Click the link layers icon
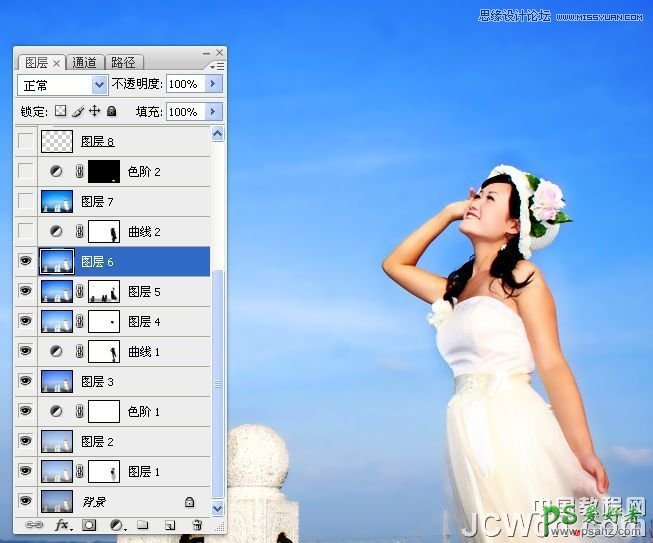Image resolution: width=653 pixels, height=543 pixels. (x=33, y=524)
